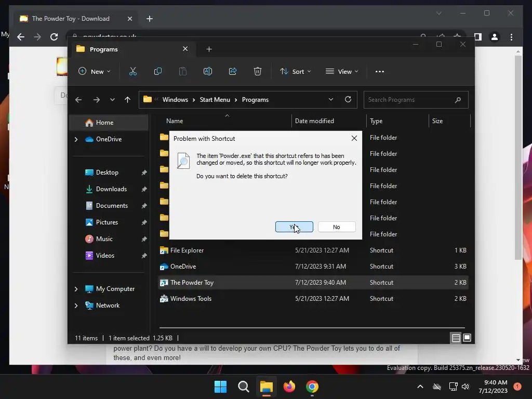Open Chrome from the taskbar
Viewport: 532px width, 399px height.
tap(312, 387)
